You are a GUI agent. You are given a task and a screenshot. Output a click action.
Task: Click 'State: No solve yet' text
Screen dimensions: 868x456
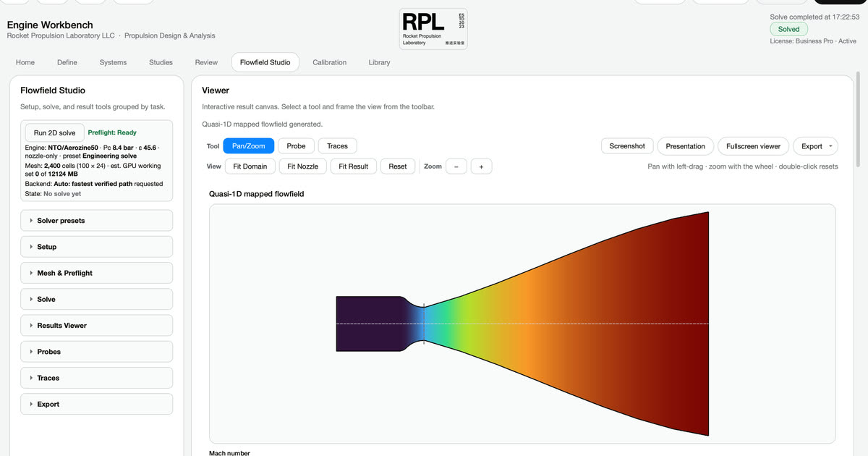pos(53,194)
